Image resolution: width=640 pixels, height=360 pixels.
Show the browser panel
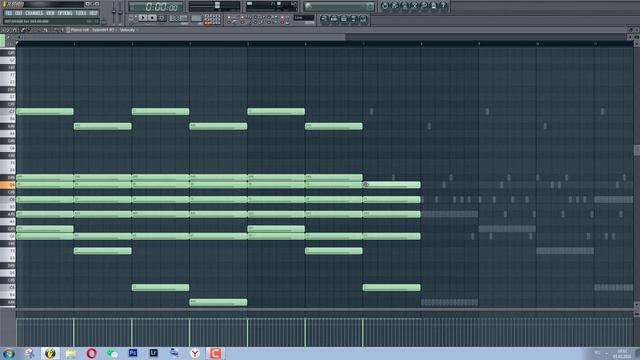[x=353, y=19]
